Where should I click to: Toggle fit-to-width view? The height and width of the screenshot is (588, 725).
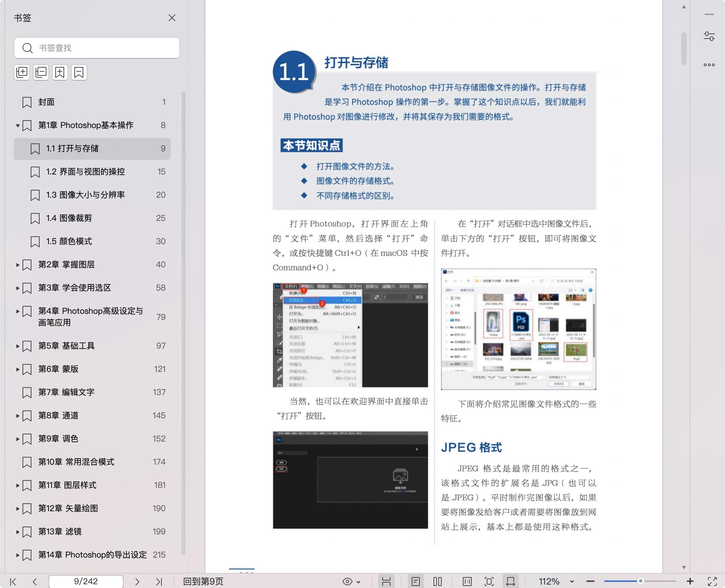(511, 582)
